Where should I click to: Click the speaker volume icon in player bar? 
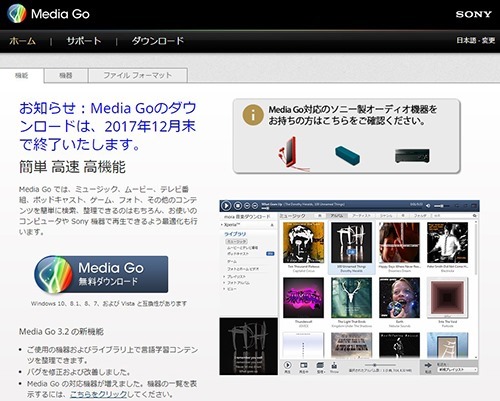coord(428,206)
